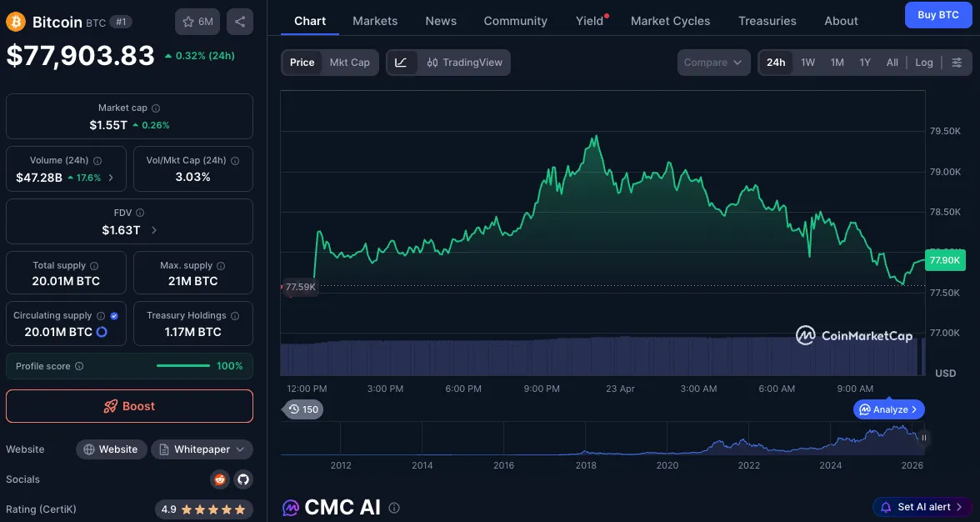Switch to TradingView candlestick chart
This screenshot has height=522, width=980.
point(465,63)
